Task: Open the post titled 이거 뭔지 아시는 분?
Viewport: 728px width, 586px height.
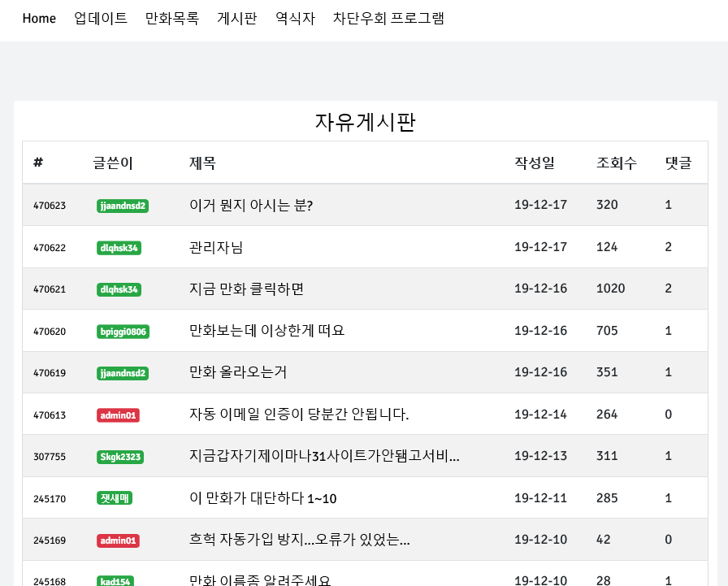Action: [x=251, y=205]
